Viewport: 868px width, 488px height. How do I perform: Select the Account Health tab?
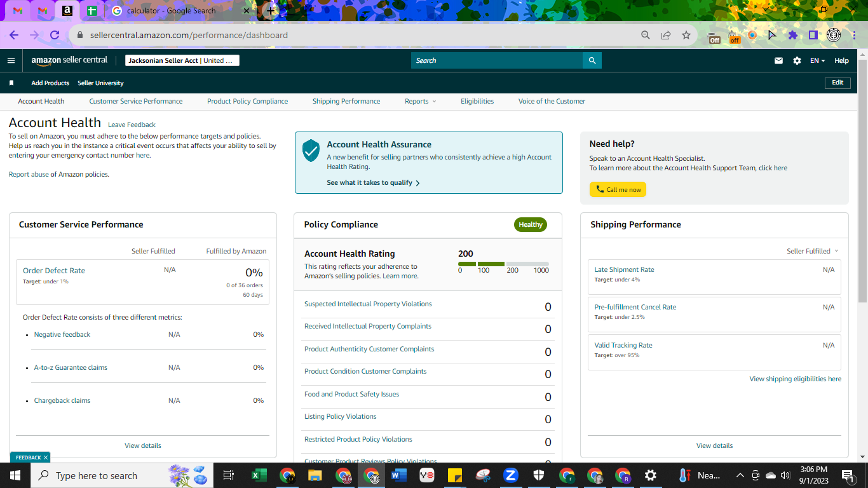tap(41, 101)
